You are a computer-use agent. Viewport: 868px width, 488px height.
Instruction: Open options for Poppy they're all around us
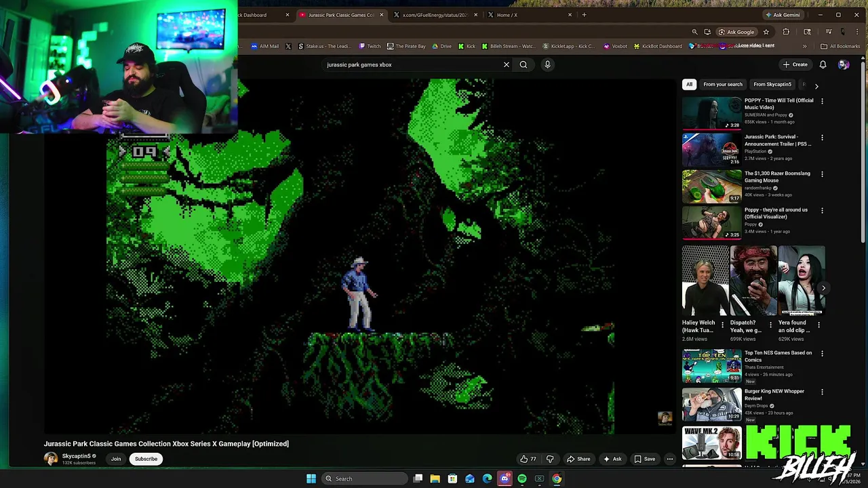pos(822,211)
